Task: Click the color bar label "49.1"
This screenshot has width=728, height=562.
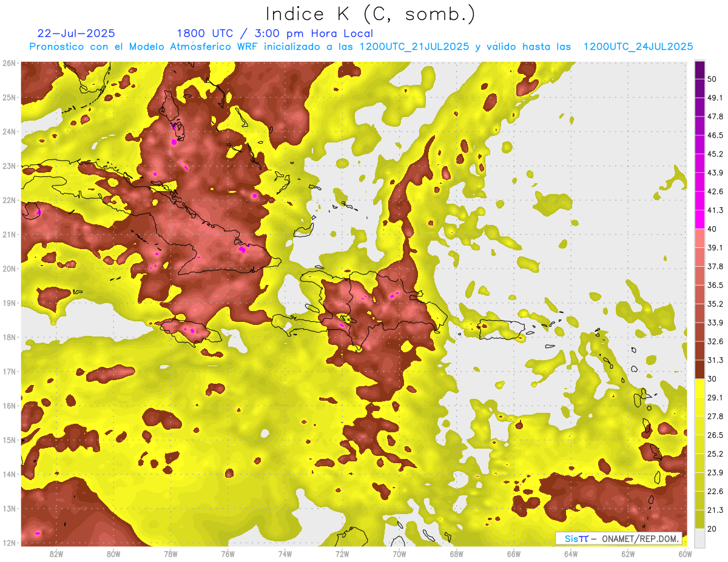Action: (715, 98)
